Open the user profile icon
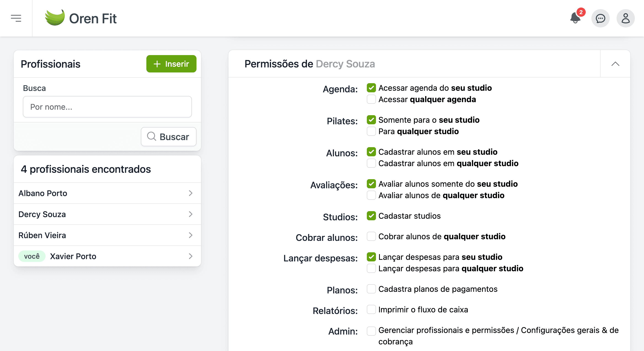Screen dimensions: 644x351 click(x=625, y=18)
